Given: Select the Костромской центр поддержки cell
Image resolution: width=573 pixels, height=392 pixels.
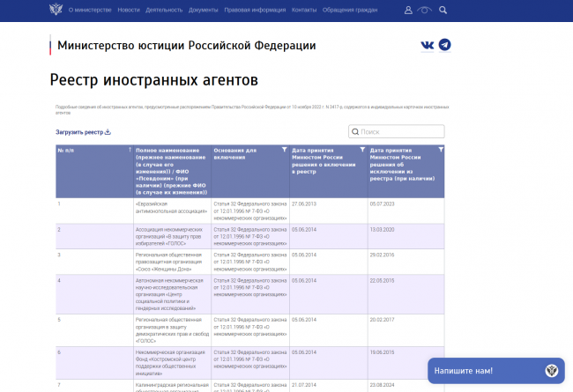Looking at the screenshot, I should click(172, 363).
